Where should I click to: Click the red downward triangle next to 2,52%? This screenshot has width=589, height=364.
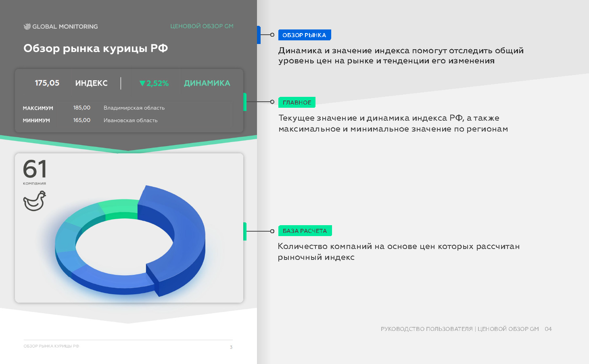(142, 83)
